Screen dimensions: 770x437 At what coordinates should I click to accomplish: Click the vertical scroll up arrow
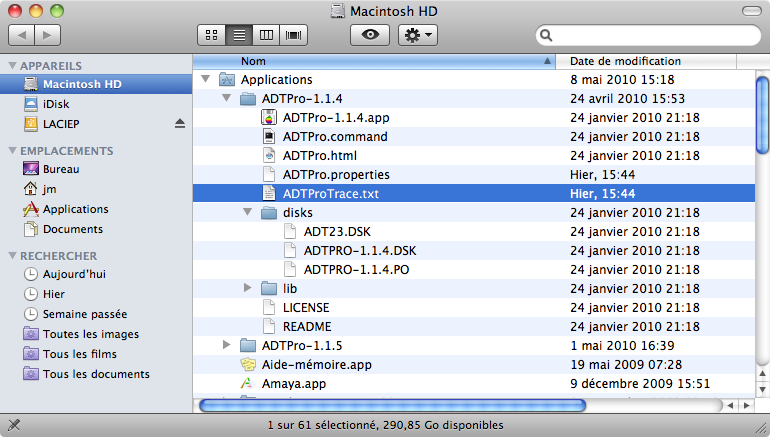[x=763, y=374]
